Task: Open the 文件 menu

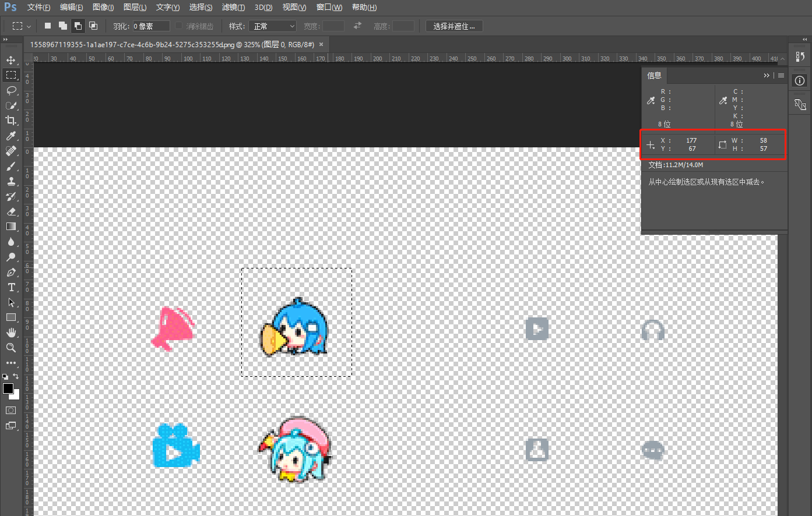Action: pyautogui.click(x=38, y=7)
